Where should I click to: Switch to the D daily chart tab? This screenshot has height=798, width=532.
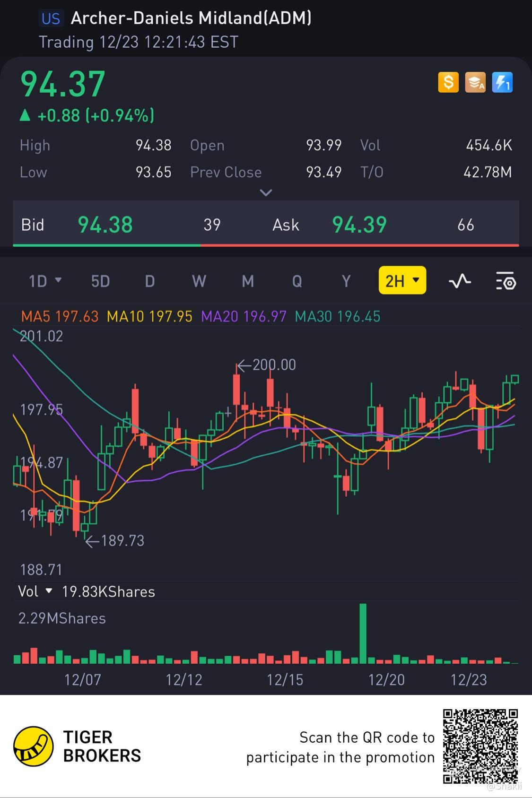tap(149, 281)
